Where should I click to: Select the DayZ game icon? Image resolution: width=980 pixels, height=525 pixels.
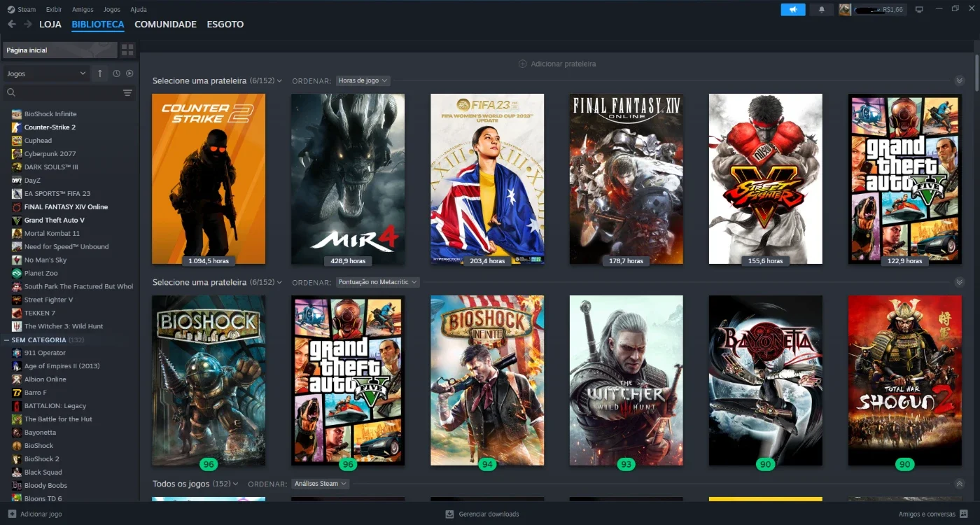17,180
